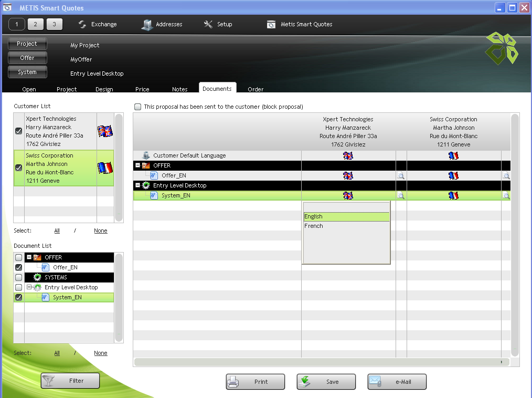Click French flag in Customer Default Language row
The image size is (532, 398).
point(453,155)
